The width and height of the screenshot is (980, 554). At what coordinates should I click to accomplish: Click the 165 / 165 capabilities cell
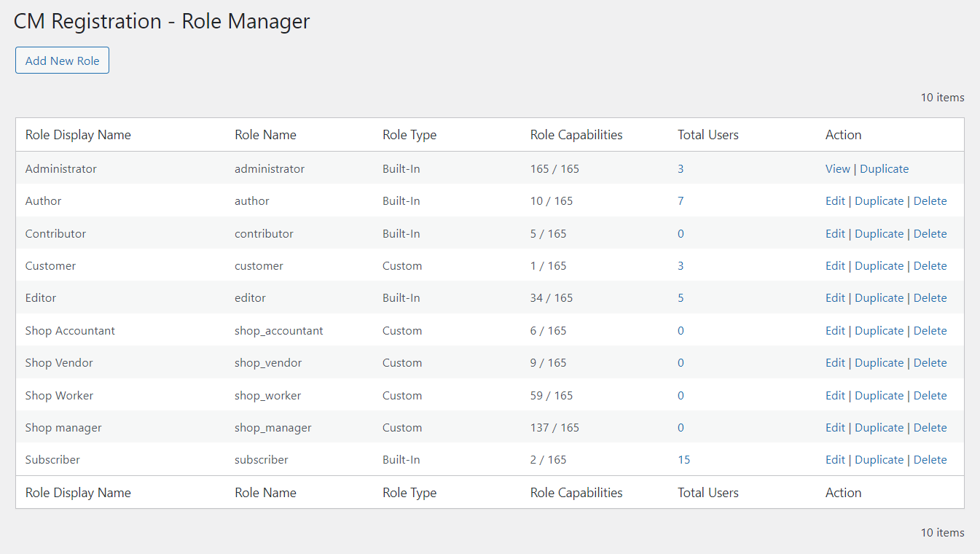tap(554, 168)
